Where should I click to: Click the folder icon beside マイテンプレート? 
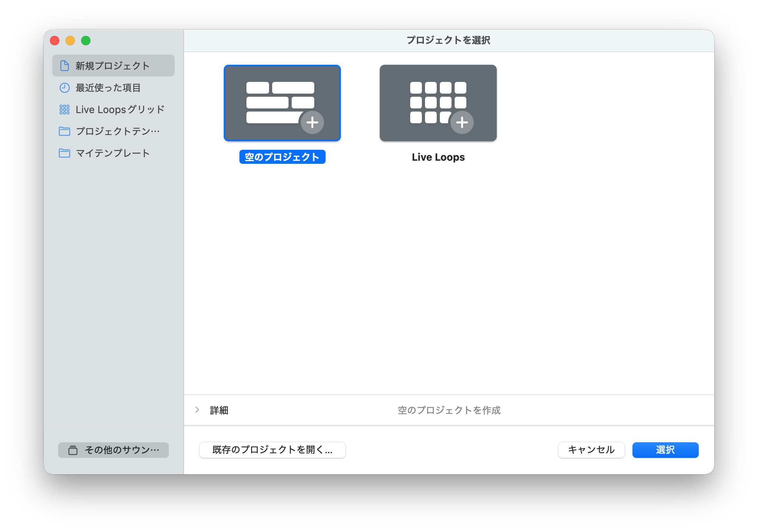[65, 153]
